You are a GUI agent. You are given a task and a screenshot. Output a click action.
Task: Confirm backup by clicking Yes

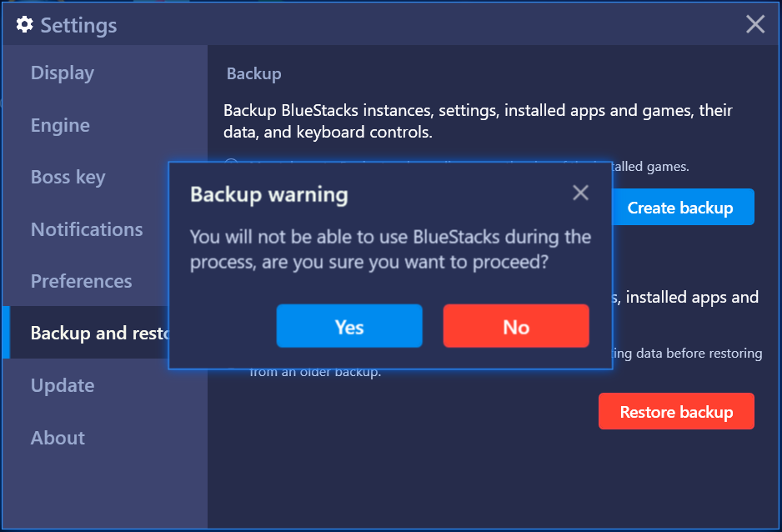(349, 326)
